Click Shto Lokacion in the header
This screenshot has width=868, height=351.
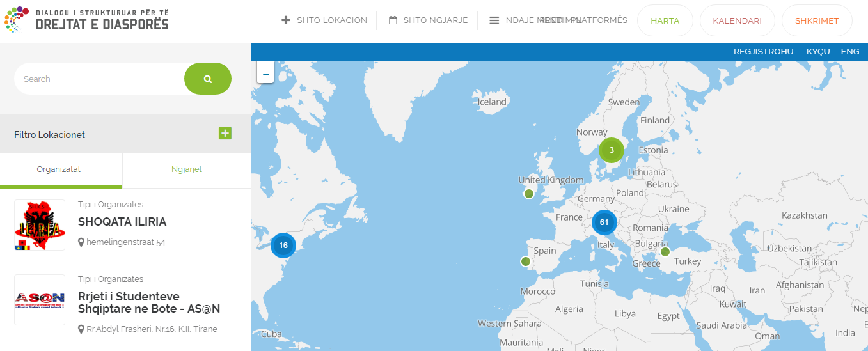pos(324,20)
